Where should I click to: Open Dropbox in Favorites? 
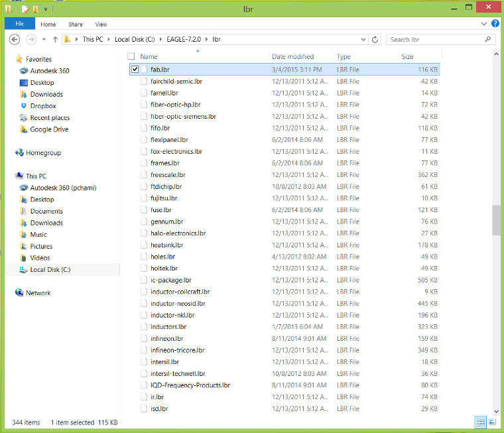(x=42, y=105)
